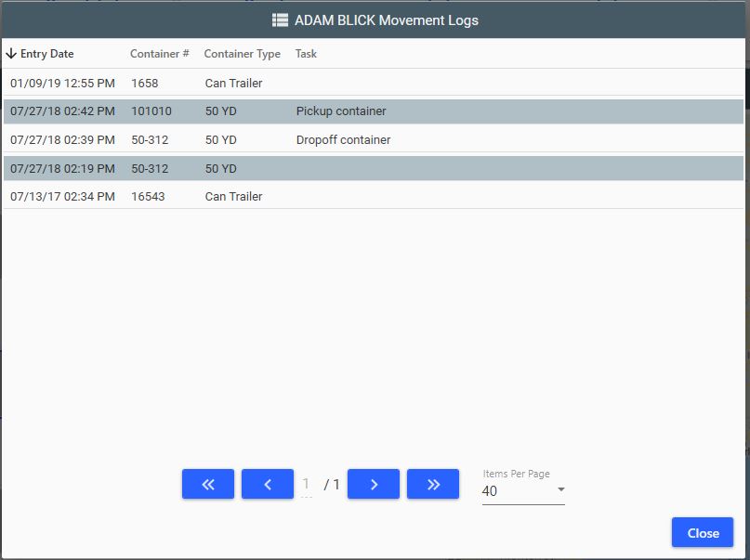Viewport: 750px width, 560px height.
Task: Click the current page number field
Action: pos(306,485)
